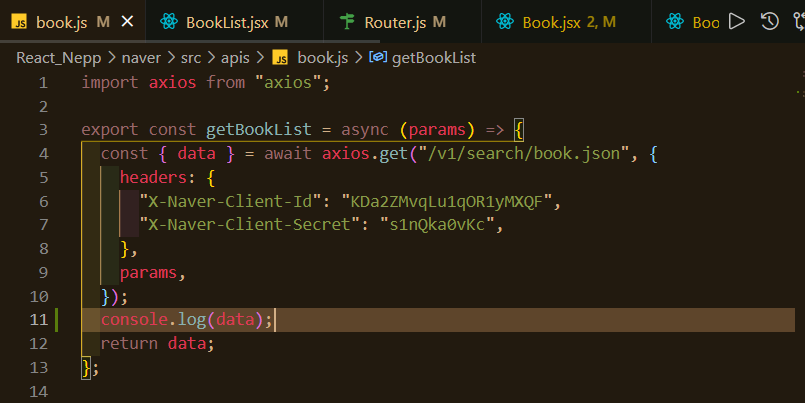This screenshot has height=403, width=805.
Task: Expand breadcrumb chevron after apis
Action: tap(260, 58)
